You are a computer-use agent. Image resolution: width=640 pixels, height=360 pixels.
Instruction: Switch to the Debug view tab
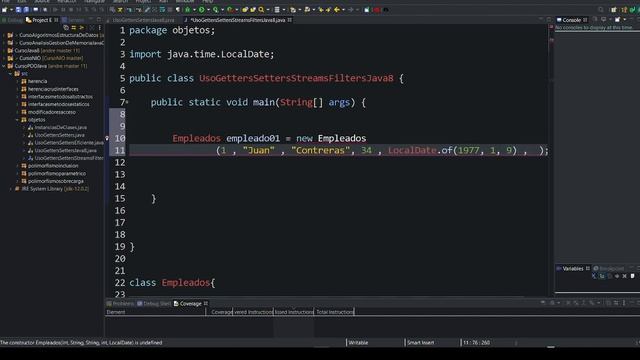12,20
